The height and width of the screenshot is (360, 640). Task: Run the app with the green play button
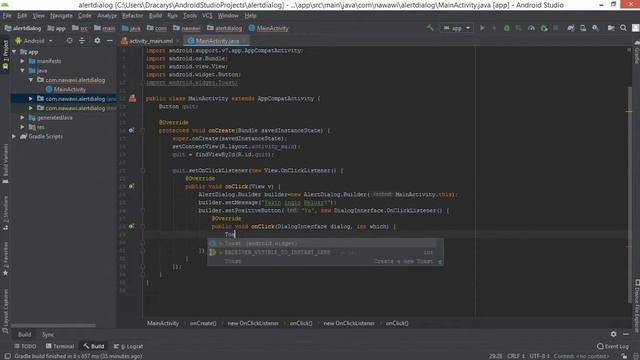point(482,28)
